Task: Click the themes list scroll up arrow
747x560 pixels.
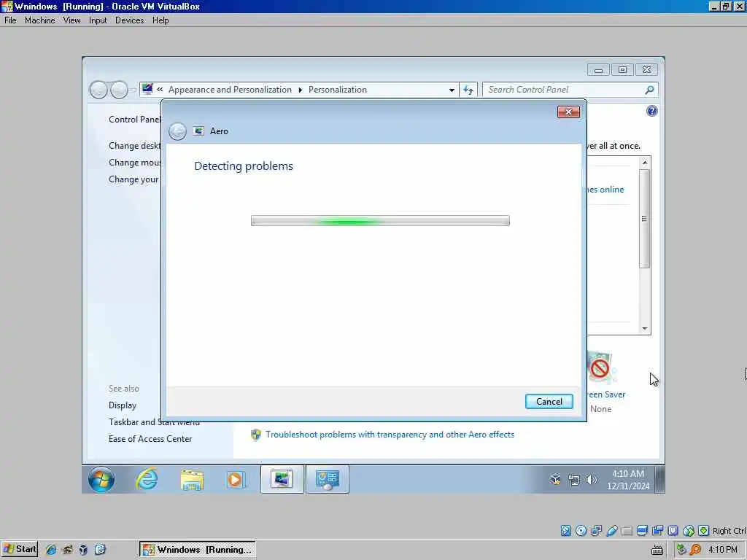Action: 645,163
